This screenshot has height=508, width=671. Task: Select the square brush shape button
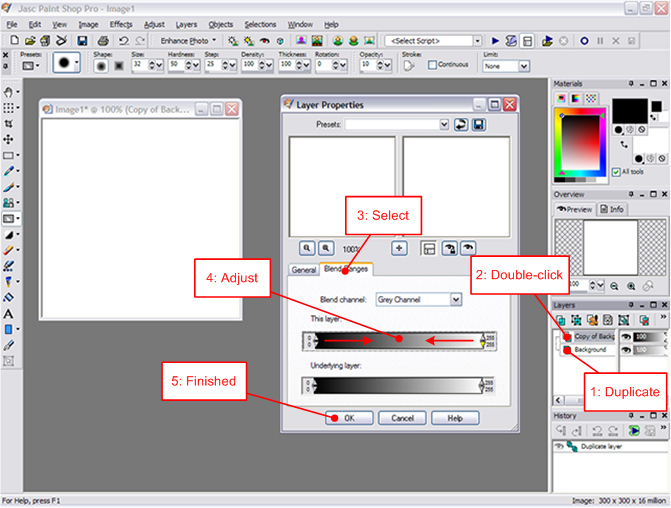coord(119,66)
